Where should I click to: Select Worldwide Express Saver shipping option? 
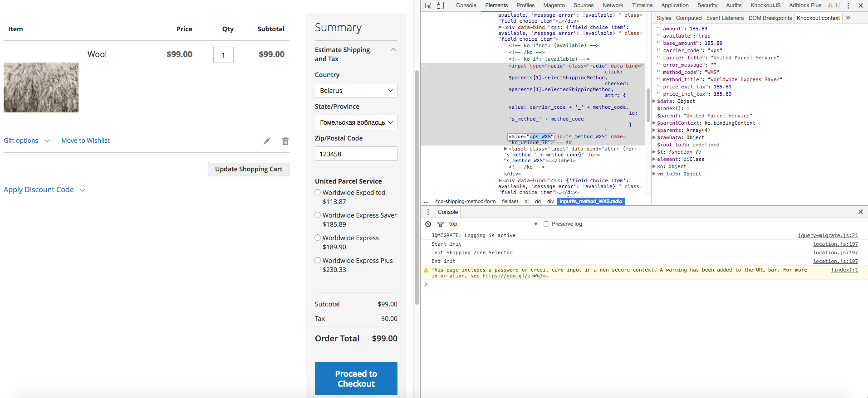click(318, 215)
